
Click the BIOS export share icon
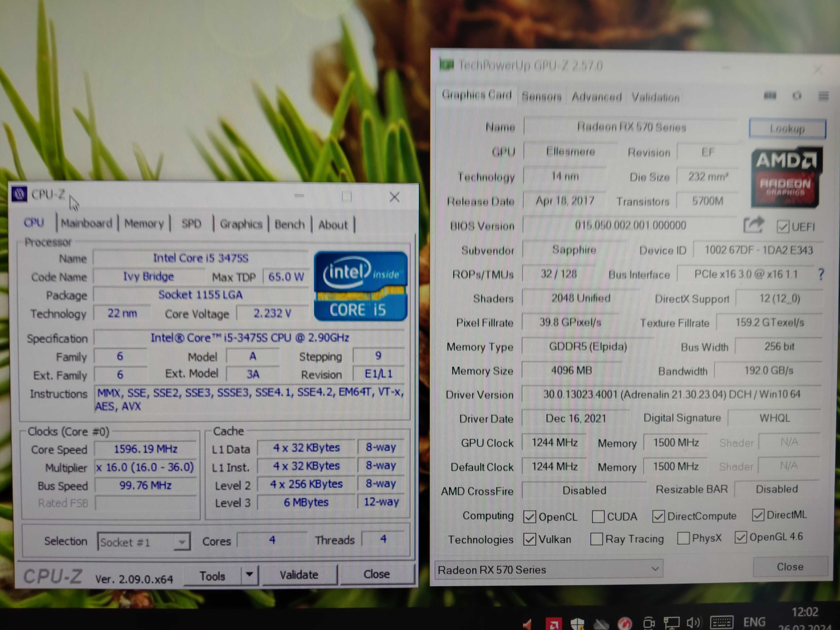point(753,225)
